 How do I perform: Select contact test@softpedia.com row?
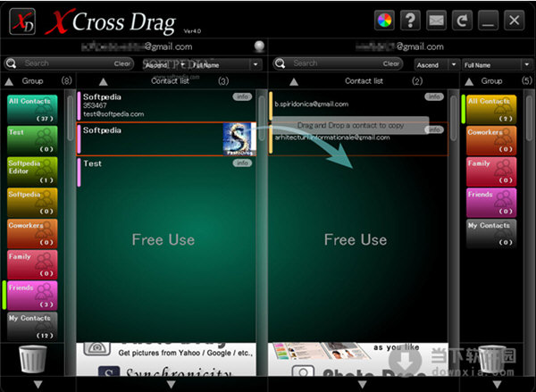tap(166, 105)
